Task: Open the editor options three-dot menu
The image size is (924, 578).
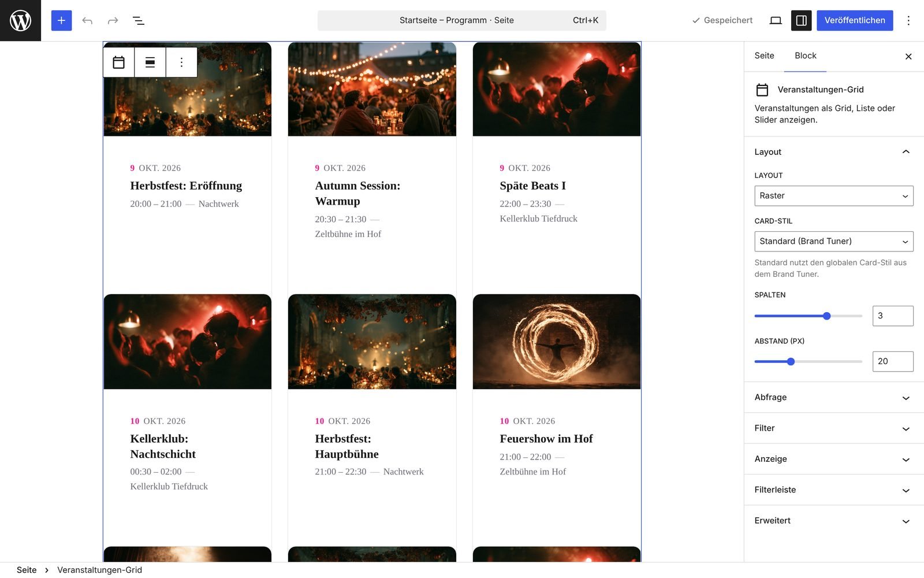Action: pyautogui.click(x=908, y=20)
